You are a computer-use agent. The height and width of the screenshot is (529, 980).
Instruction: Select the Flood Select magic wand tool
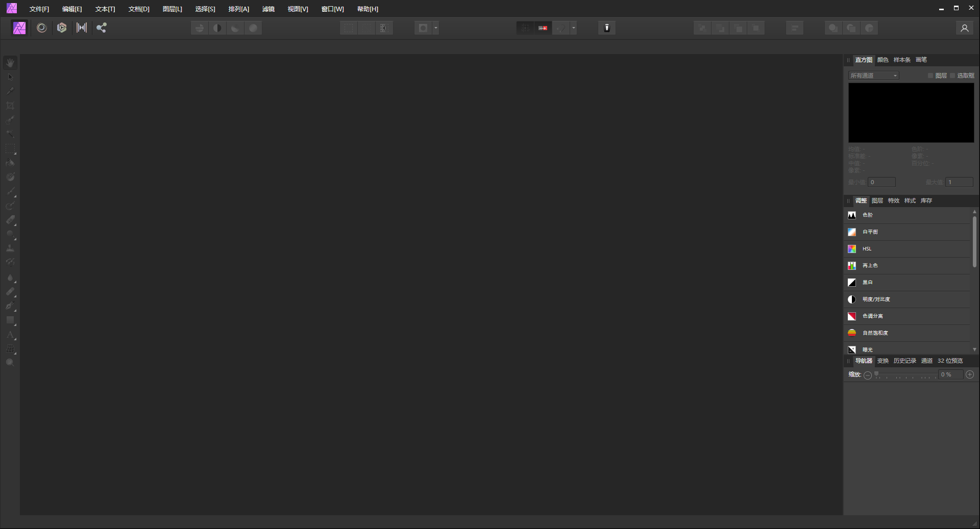pyautogui.click(x=10, y=134)
